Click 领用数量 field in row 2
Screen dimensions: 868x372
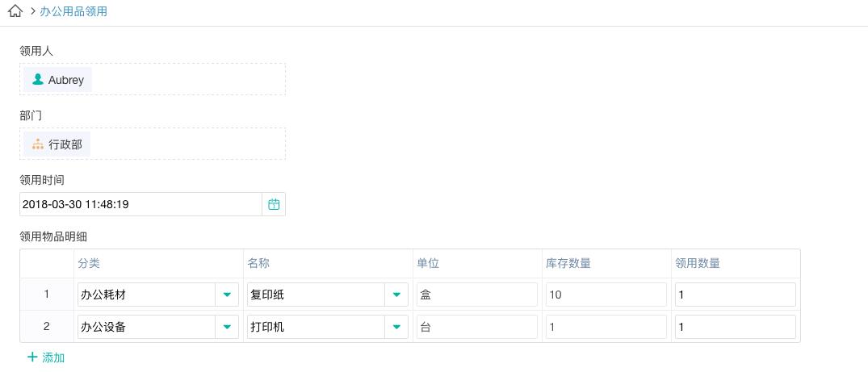pyautogui.click(x=735, y=327)
